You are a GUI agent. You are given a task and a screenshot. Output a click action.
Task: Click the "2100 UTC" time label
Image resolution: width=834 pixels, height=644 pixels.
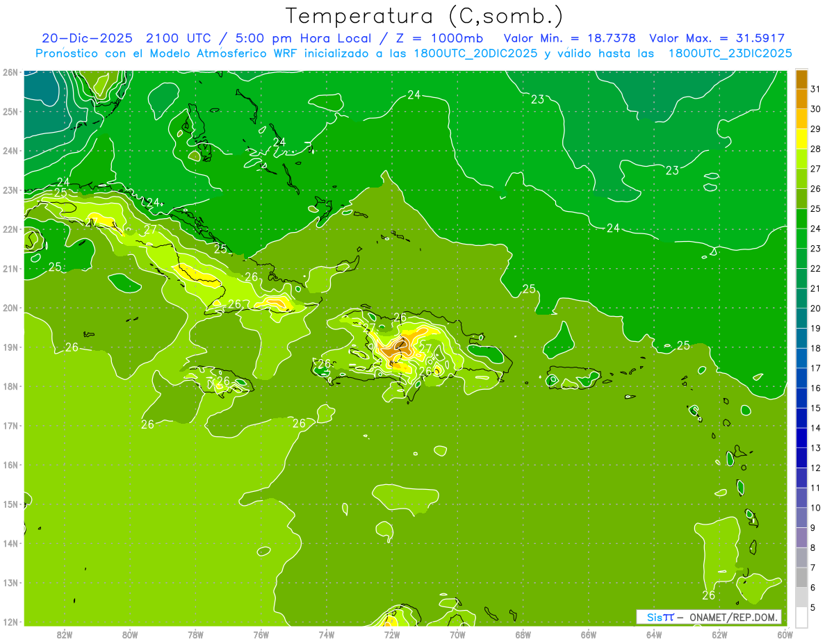[179, 38]
